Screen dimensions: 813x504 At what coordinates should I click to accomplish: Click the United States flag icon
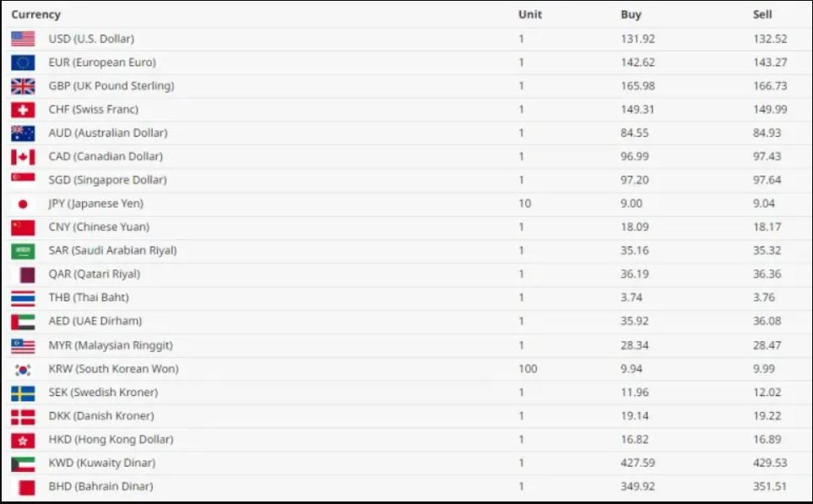[23, 39]
